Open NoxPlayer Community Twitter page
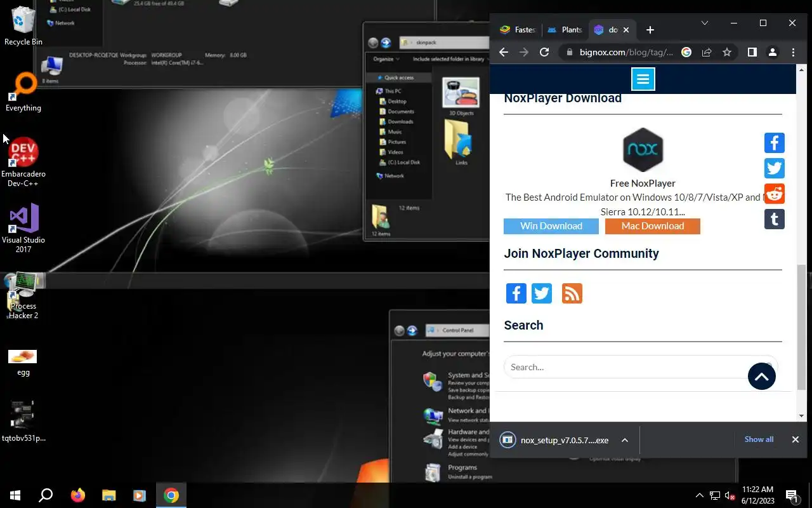 coord(542,293)
